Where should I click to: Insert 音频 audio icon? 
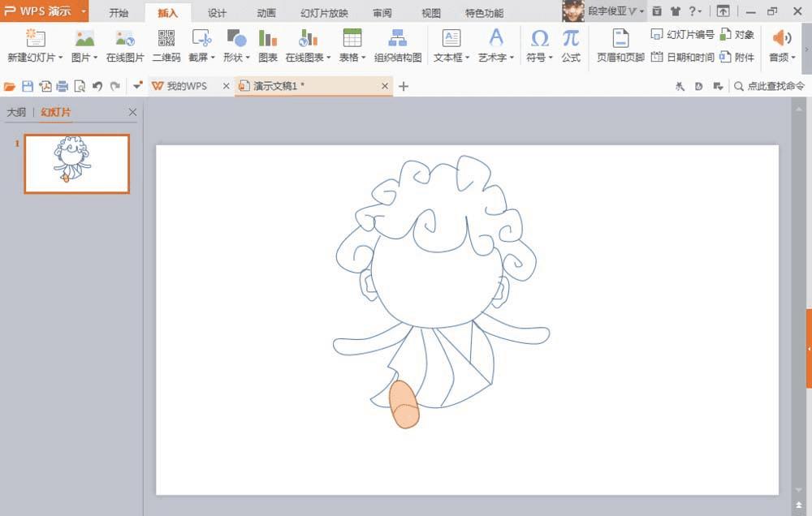(x=781, y=38)
